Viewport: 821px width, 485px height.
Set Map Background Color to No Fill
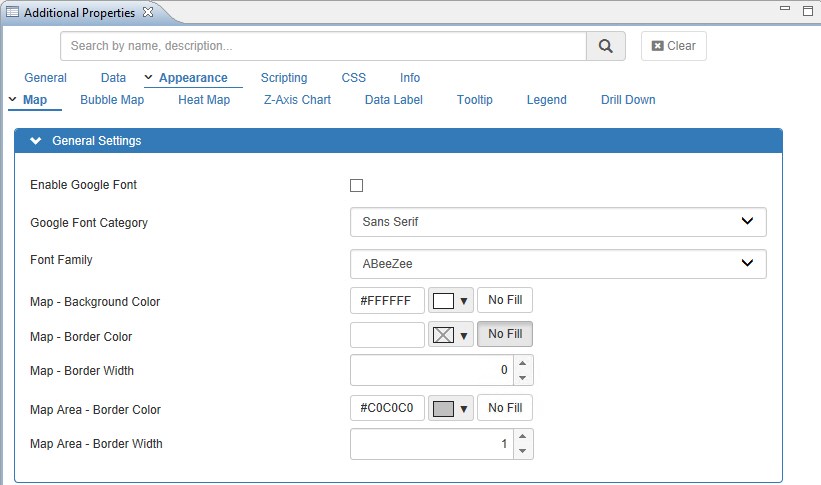[505, 300]
